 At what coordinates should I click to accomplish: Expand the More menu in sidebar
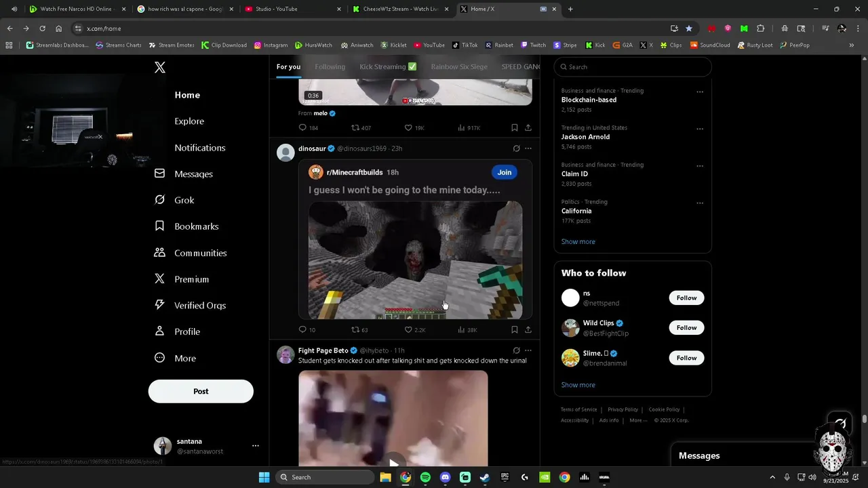[x=184, y=358]
